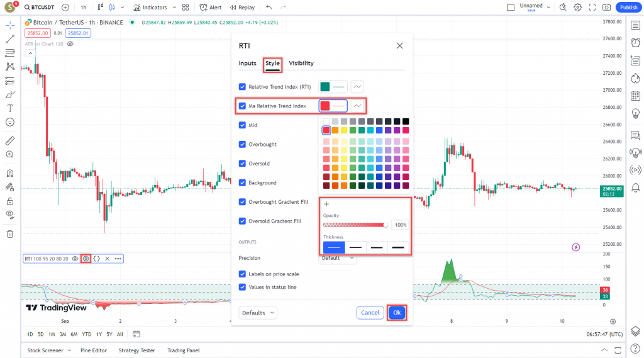The image size is (644, 358).
Task: Pick the RTI teal color swatch
Action: 325,87
